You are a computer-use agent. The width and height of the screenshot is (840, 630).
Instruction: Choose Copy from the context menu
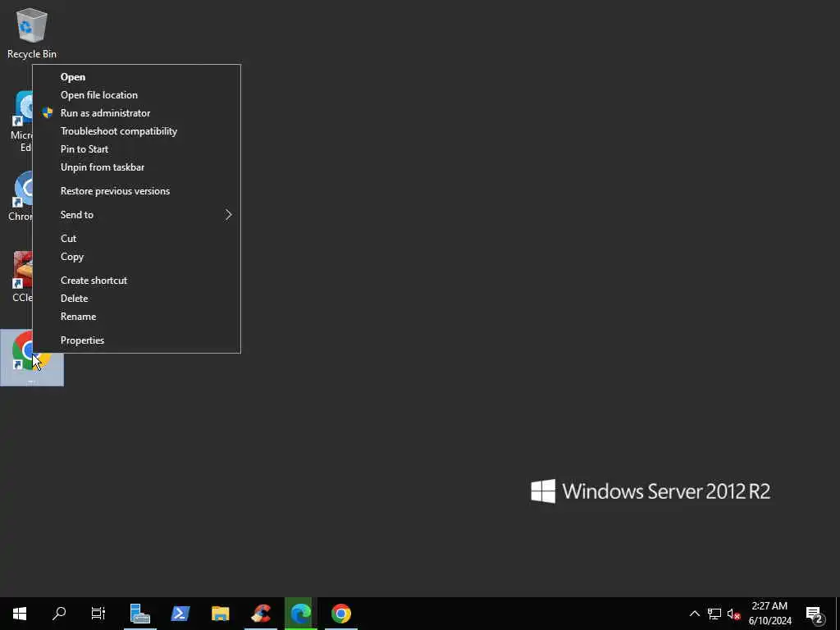tap(137, 257)
